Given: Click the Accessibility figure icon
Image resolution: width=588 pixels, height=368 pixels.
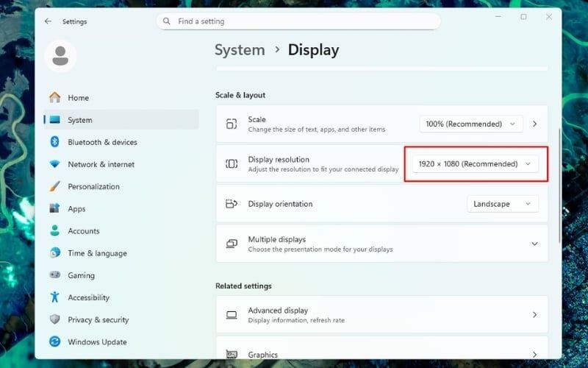Looking at the screenshot, I should [x=54, y=297].
